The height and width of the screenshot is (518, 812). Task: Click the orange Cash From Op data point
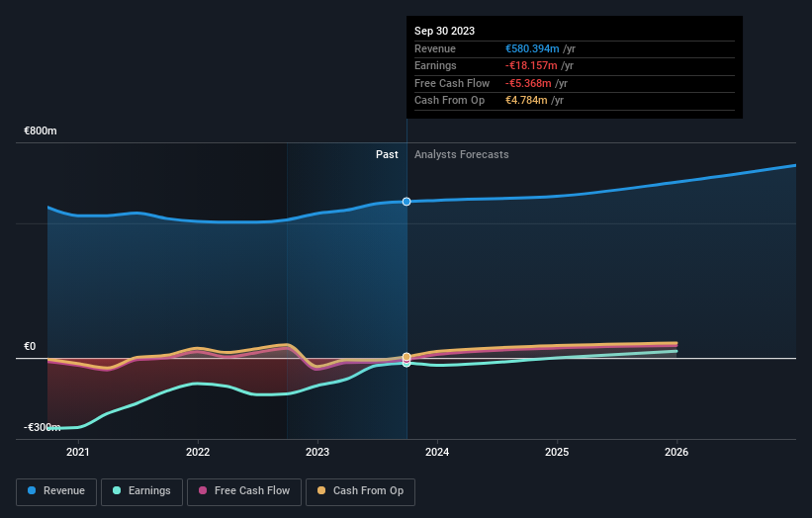click(406, 357)
